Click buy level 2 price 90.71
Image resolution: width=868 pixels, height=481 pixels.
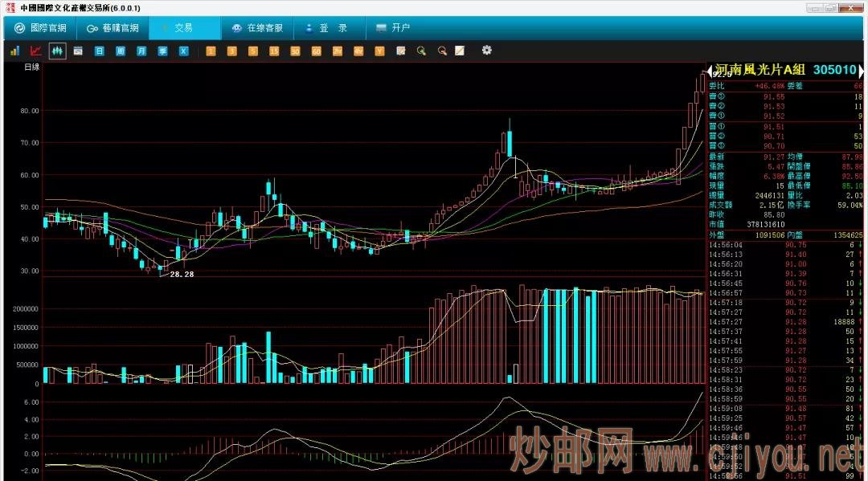774,137
